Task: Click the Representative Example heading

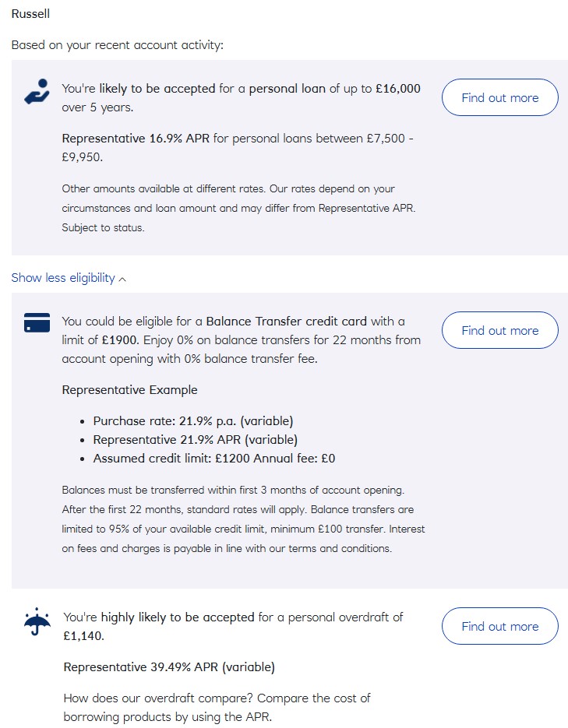Action: click(129, 390)
